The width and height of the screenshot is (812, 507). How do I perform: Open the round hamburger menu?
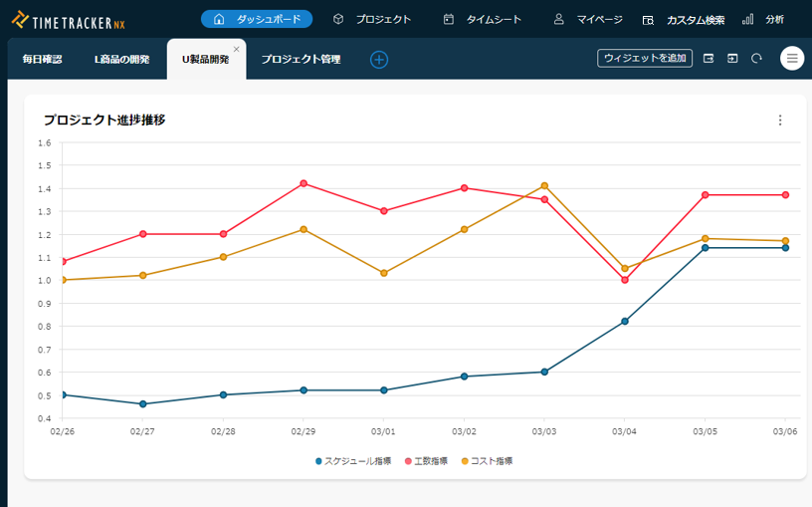coord(792,58)
